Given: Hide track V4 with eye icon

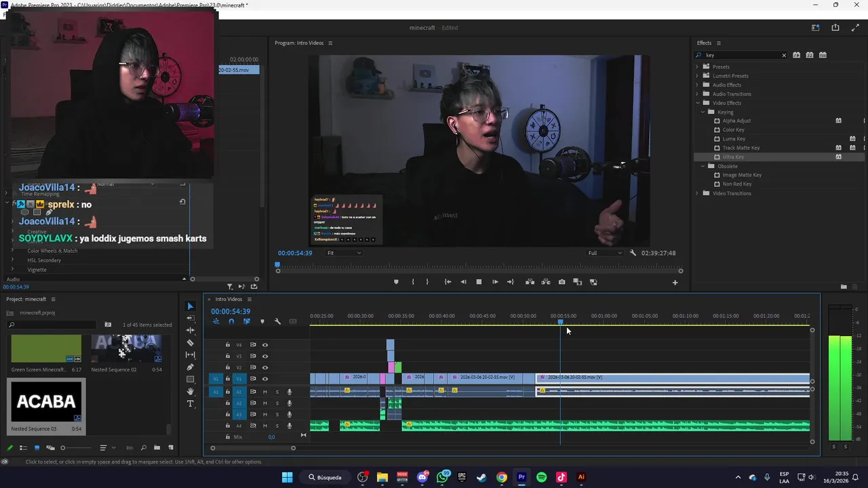Looking at the screenshot, I should (x=265, y=345).
